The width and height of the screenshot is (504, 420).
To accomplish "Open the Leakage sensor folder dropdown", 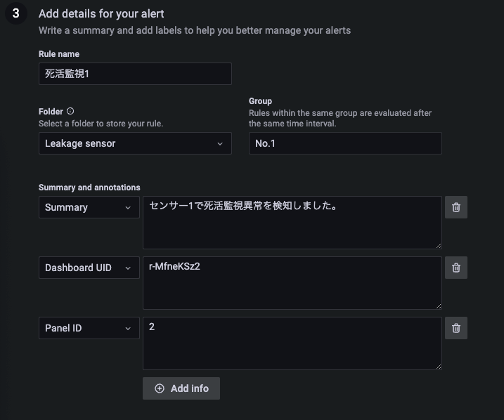I will tap(135, 143).
